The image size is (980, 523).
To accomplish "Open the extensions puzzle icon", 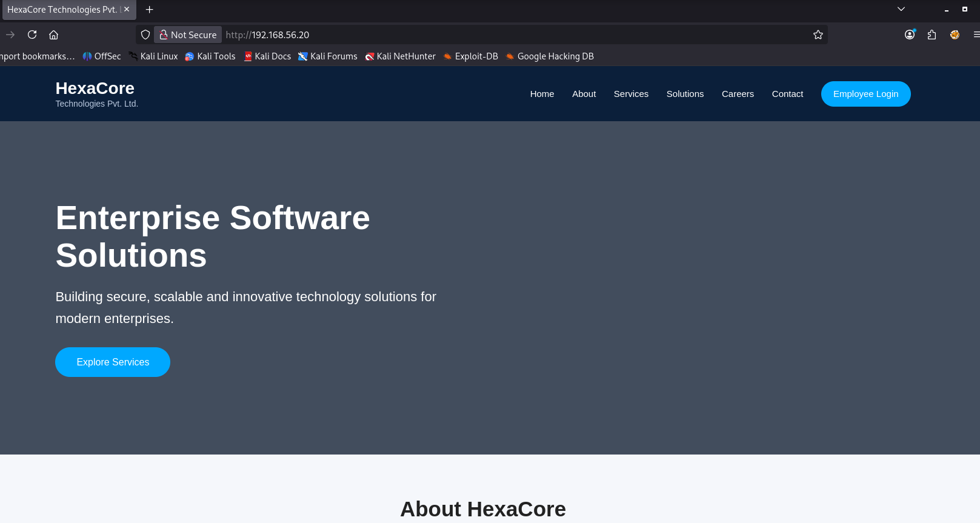I will point(932,35).
